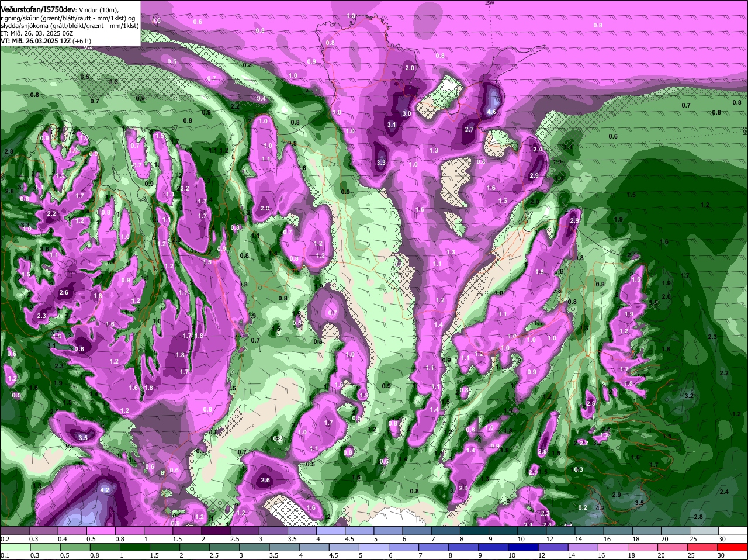Select the VT: Mið. 26.03.2025 12Z (+6 h) line
The height and width of the screenshot is (560, 748).
tap(46, 41)
